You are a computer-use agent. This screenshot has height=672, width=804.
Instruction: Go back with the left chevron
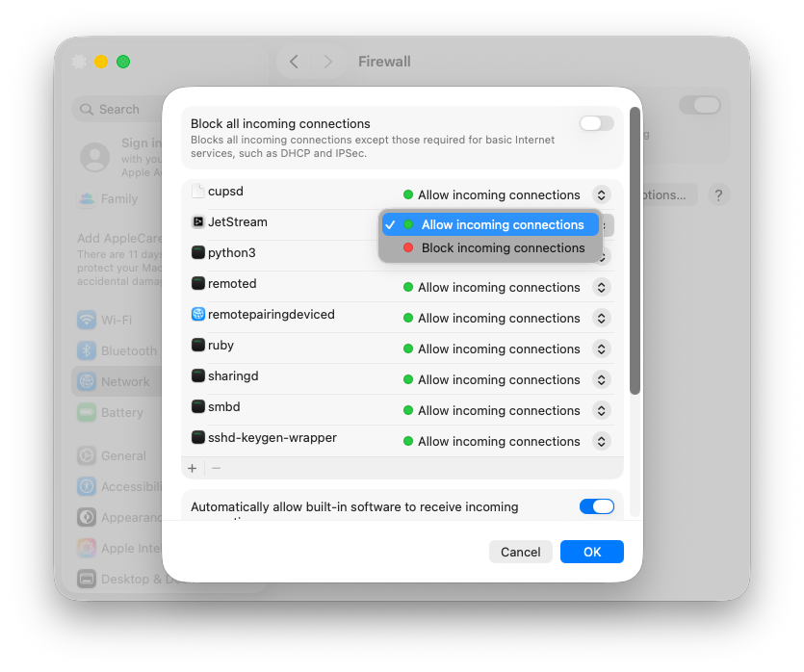click(294, 62)
